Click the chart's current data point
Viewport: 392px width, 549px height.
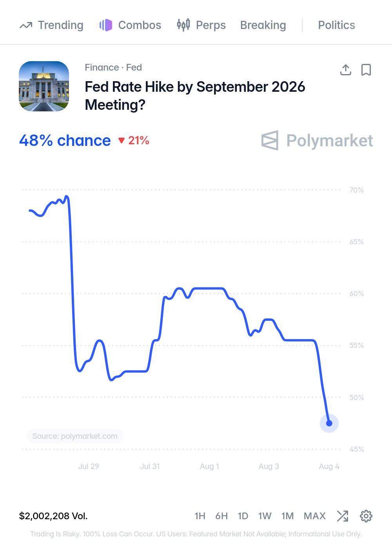tap(329, 423)
